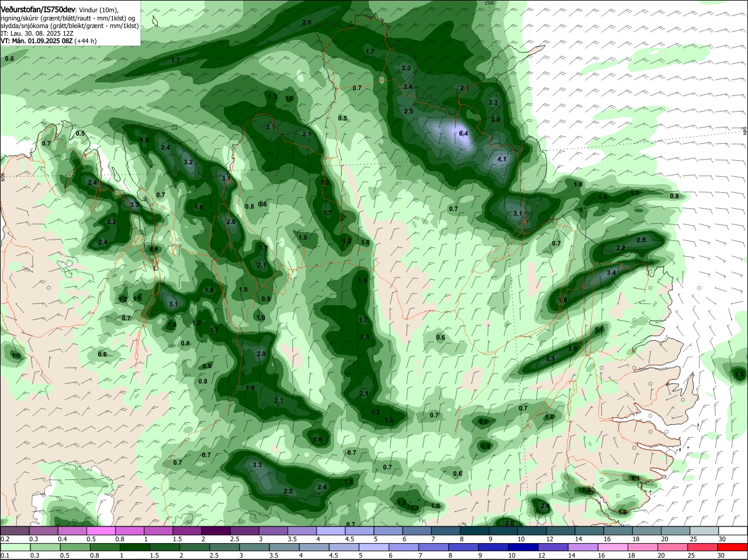Click the slydda/snjókoma legend description line

pyautogui.click(x=70, y=26)
